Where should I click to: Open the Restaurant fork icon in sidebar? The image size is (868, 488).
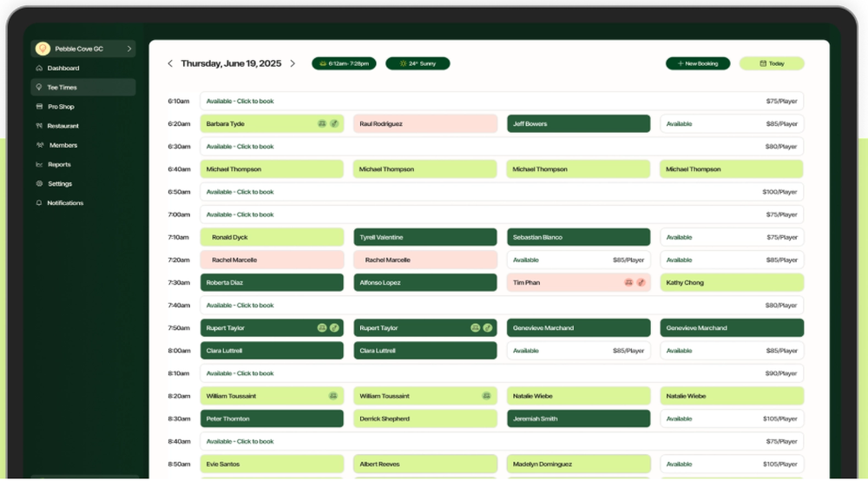(x=39, y=126)
